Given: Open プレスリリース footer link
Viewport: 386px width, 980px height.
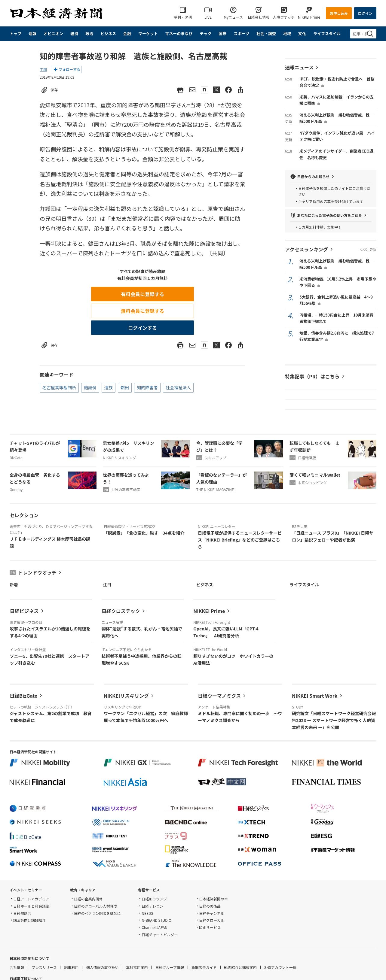Looking at the screenshot, I should point(44,967).
